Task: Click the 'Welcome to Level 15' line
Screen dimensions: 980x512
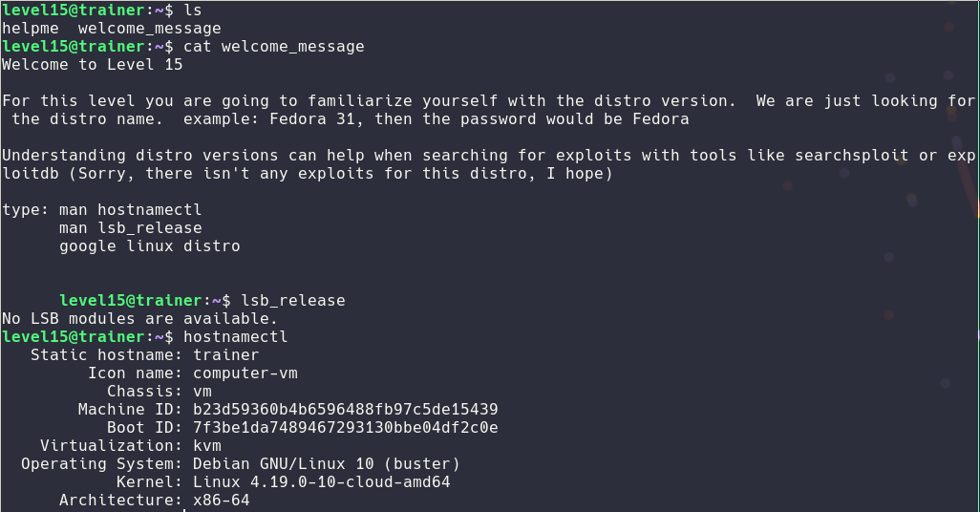Action: 92,65
